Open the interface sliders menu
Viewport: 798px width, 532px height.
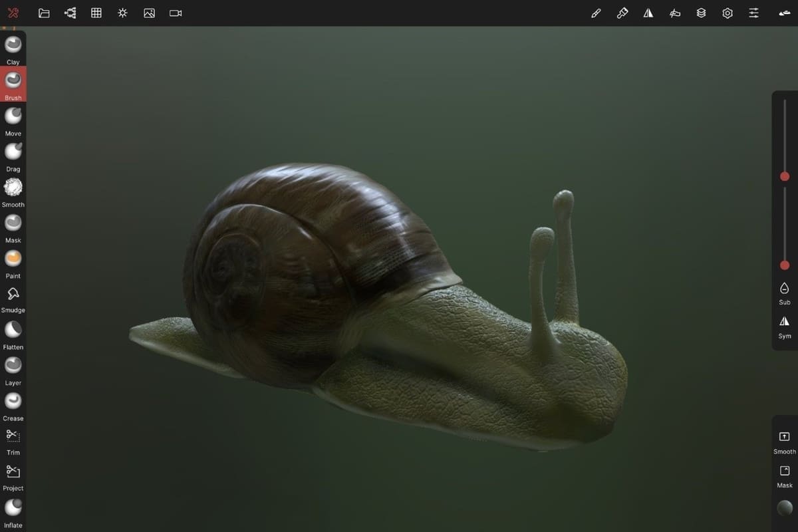753,13
